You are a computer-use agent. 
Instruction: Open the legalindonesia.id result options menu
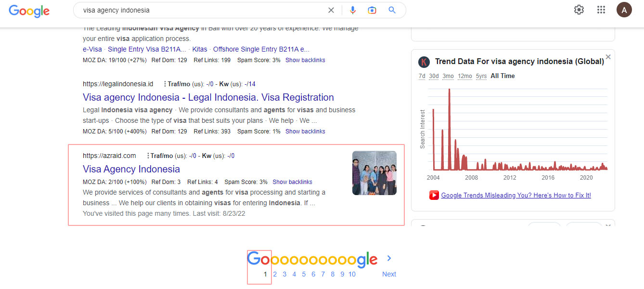pos(165,84)
